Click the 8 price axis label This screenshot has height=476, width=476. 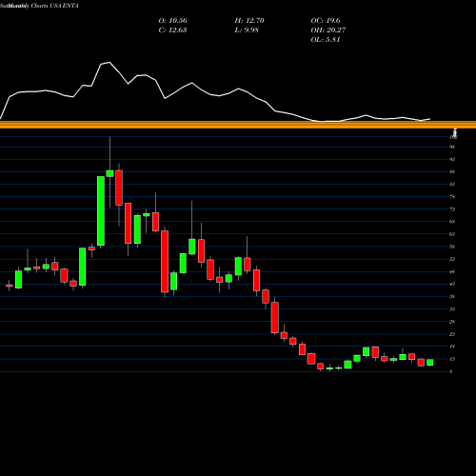[x=451, y=371]
